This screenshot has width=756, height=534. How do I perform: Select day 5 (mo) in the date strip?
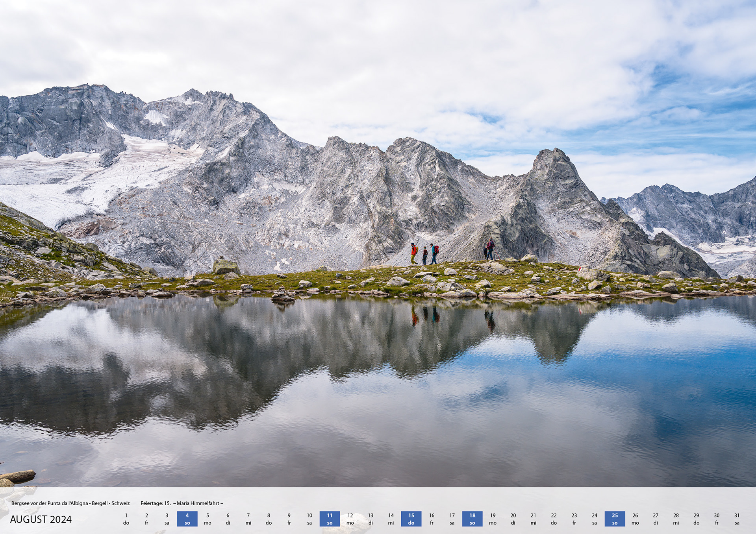[x=208, y=519]
